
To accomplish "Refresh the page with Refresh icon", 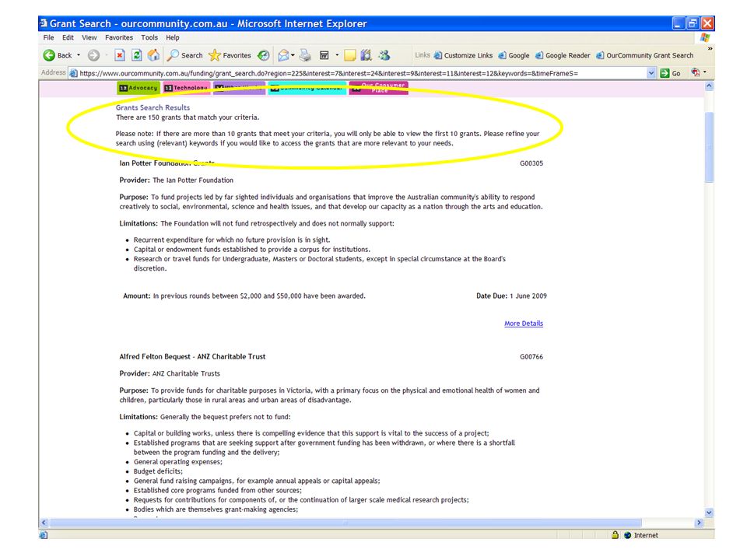I will point(137,55).
